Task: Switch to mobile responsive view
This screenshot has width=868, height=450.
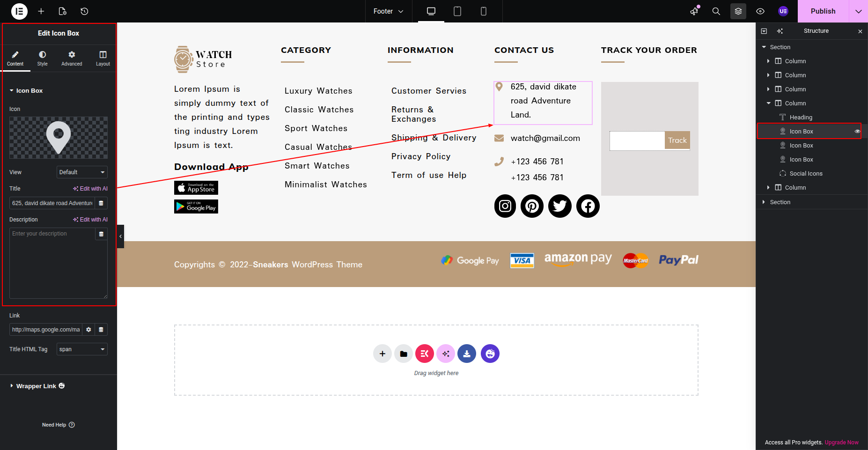Action: (483, 11)
